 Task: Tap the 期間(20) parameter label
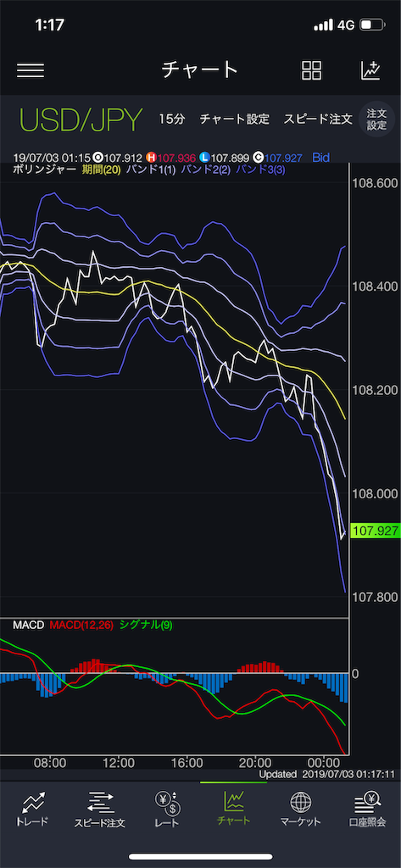pos(102,170)
